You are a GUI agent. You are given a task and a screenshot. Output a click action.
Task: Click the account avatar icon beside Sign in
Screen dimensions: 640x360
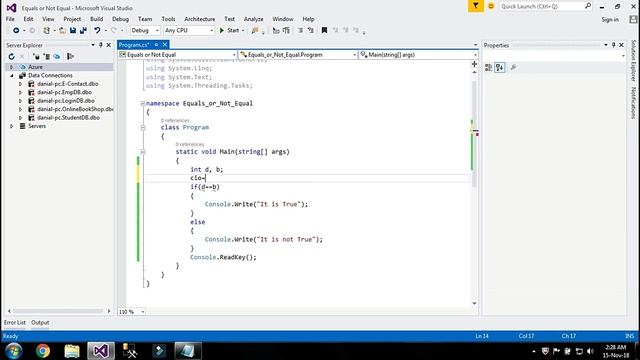(633, 19)
